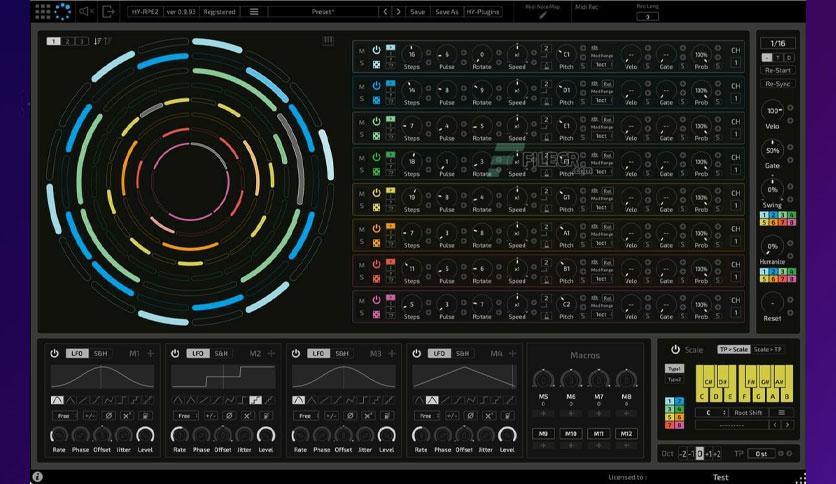Select sine waveform shape in LFO M1
The image size is (836, 484).
click(x=57, y=400)
